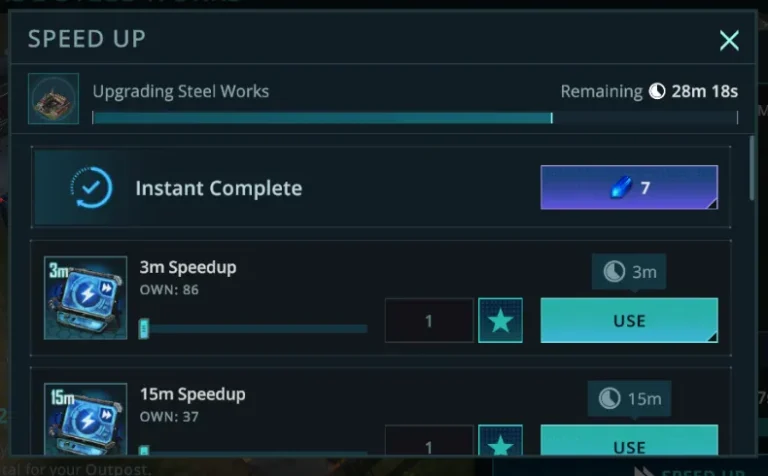768x476 pixels.
Task: Click the blue gem icon on Instant Complete
Action: (x=619, y=187)
